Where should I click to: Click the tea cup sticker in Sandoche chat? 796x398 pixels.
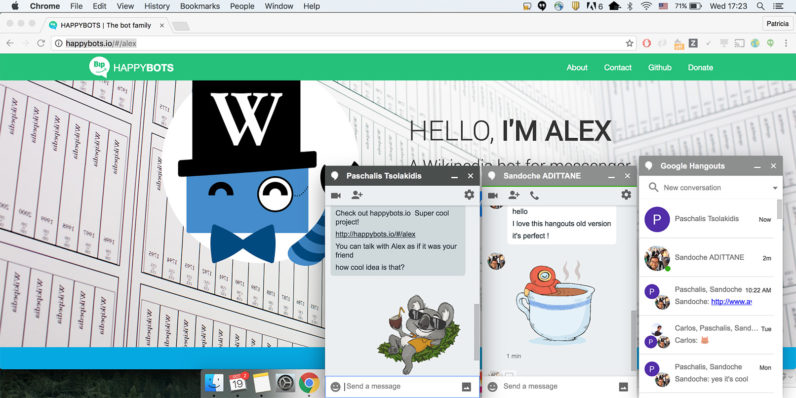(555, 302)
